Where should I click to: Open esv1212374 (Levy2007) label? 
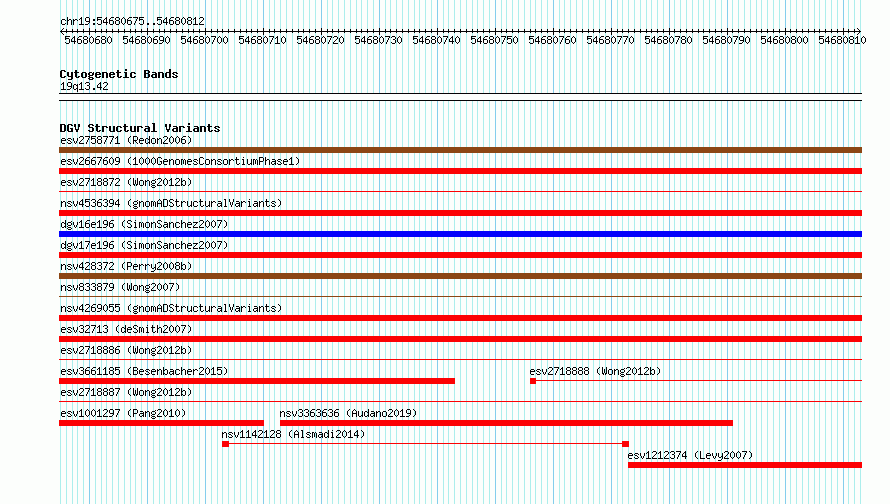[690, 455]
